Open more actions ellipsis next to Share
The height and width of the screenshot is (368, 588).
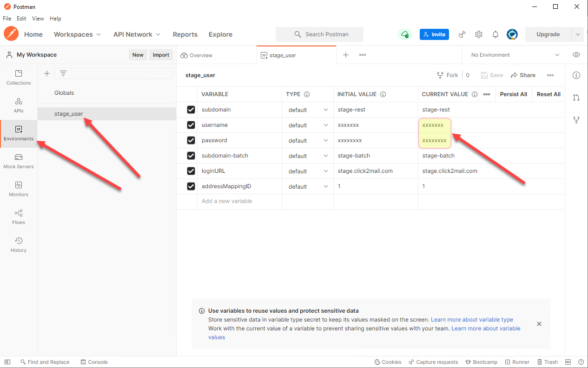pyautogui.click(x=550, y=75)
